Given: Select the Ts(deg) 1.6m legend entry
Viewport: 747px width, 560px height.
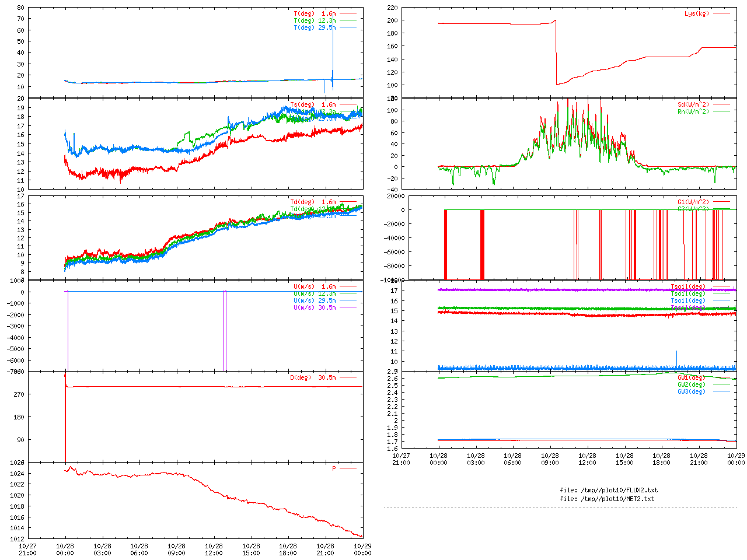Looking at the screenshot, I should (x=313, y=105).
